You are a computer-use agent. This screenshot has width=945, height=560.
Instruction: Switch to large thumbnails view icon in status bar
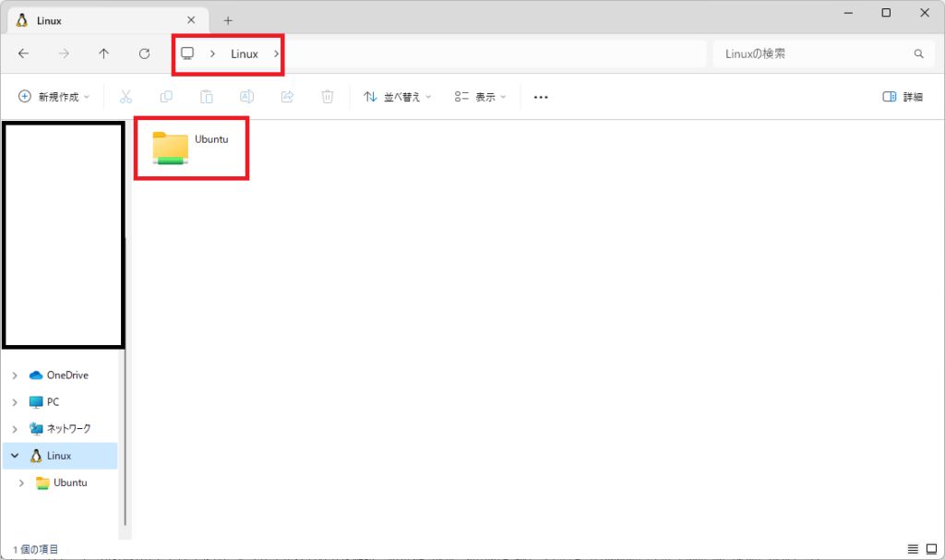[x=932, y=549]
